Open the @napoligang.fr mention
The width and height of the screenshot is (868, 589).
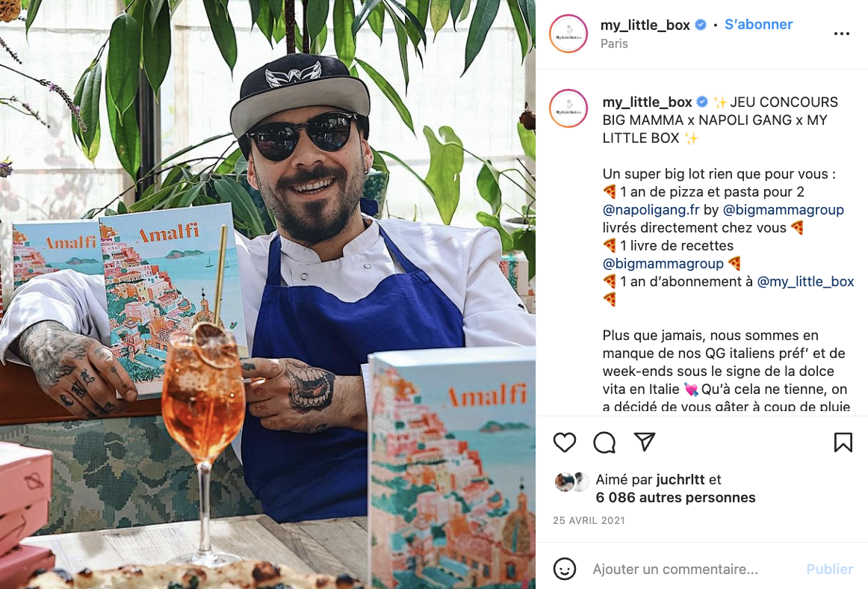click(x=651, y=210)
